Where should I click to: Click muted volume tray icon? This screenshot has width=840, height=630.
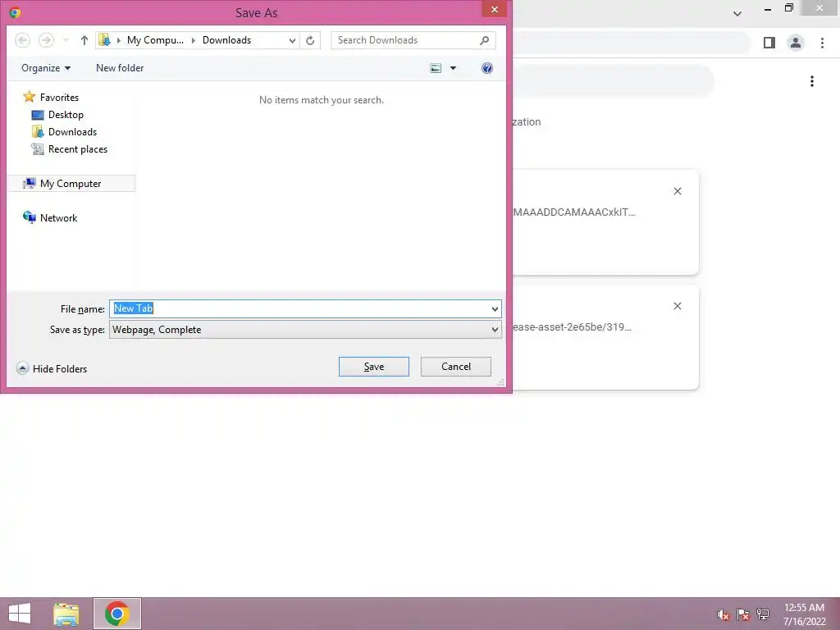[x=724, y=614]
